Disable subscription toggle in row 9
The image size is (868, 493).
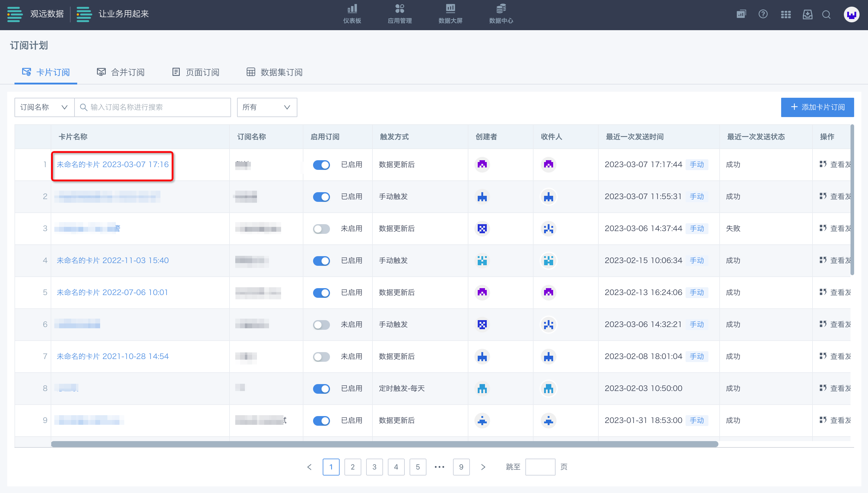(321, 421)
